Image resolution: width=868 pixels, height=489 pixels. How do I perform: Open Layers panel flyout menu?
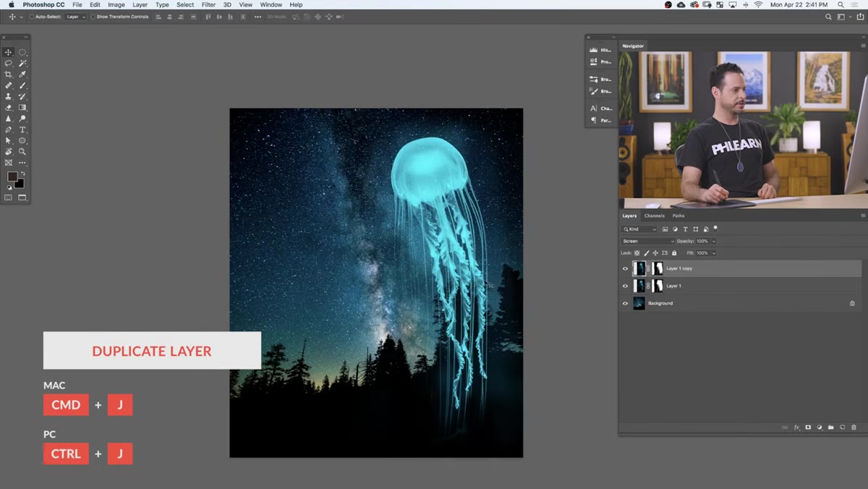pos(862,216)
